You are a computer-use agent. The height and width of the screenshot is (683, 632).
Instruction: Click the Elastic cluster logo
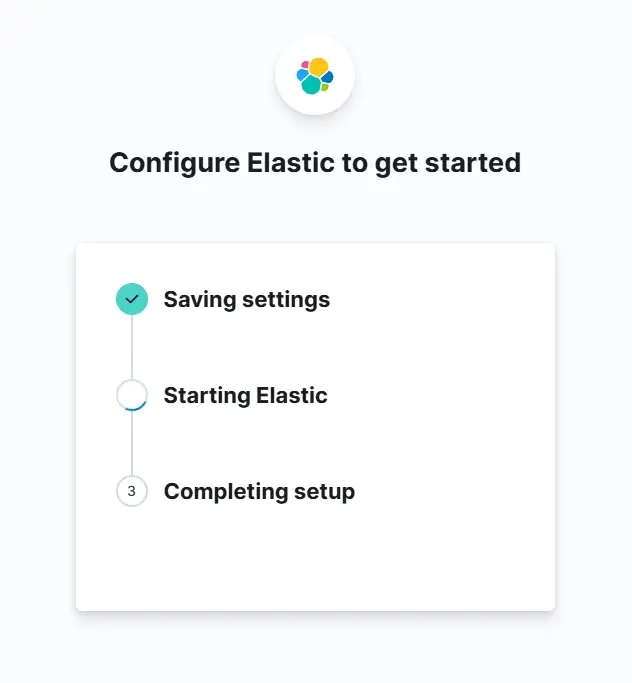pyautogui.click(x=315, y=76)
